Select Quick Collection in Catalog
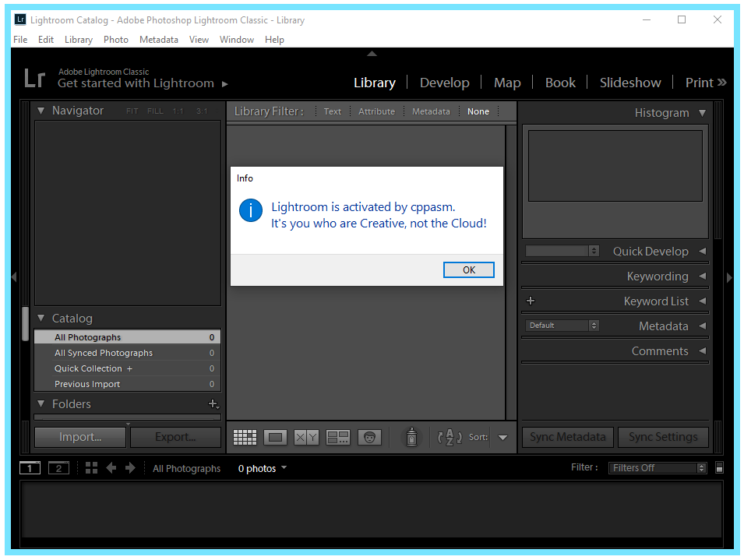The image size is (744, 560). click(x=127, y=368)
